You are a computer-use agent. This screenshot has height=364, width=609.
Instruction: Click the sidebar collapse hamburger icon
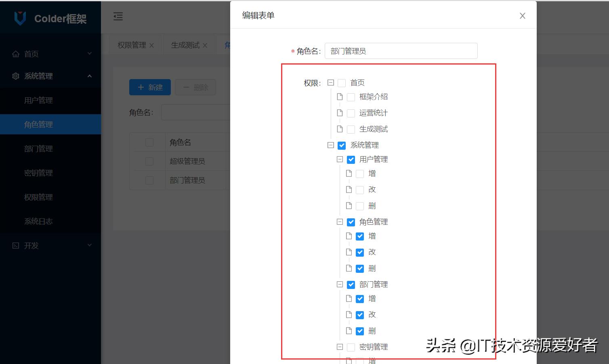[x=118, y=16]
